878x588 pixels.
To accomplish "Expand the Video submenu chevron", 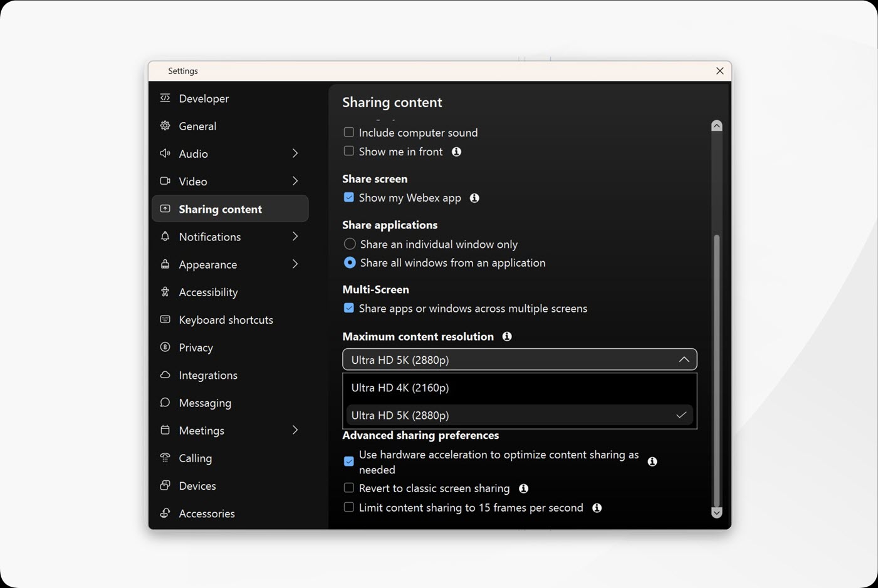I will tap(295, 181).
